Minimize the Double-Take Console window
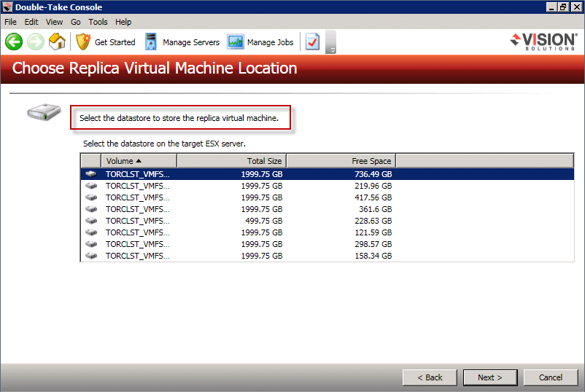585x392 pixels. coord(551,7)
